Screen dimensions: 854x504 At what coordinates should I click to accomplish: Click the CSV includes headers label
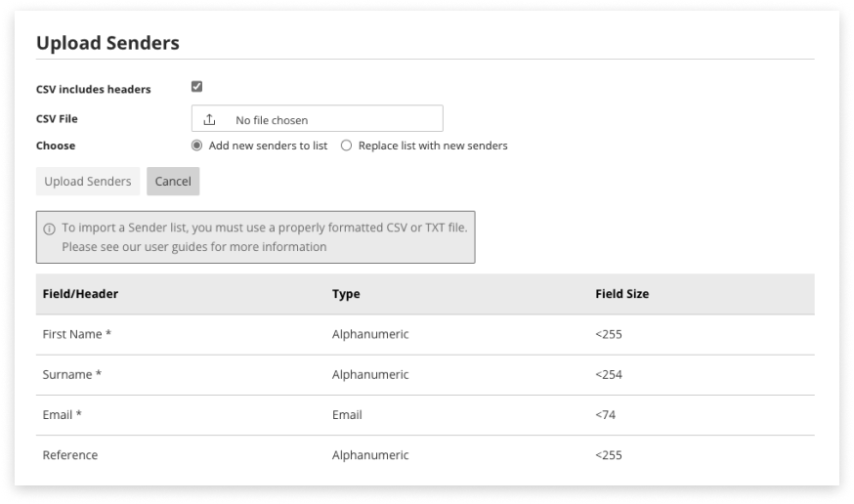[93, 90]
